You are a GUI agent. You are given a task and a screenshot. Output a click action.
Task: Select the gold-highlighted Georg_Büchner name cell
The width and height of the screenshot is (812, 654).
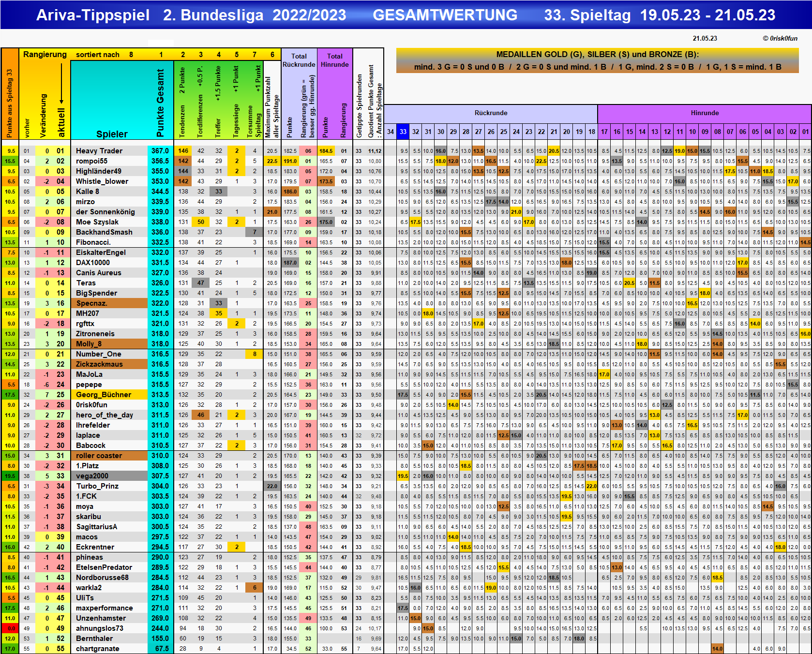[x=109, y=395]
